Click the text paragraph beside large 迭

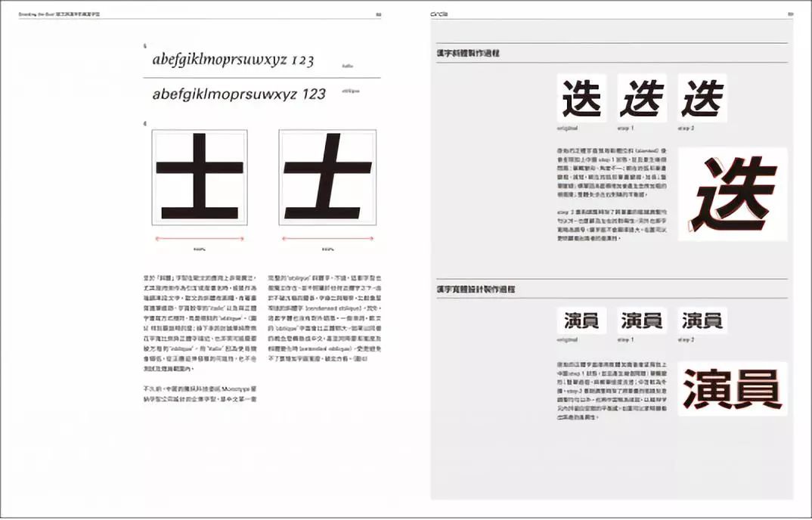click(x=611, y=194)
